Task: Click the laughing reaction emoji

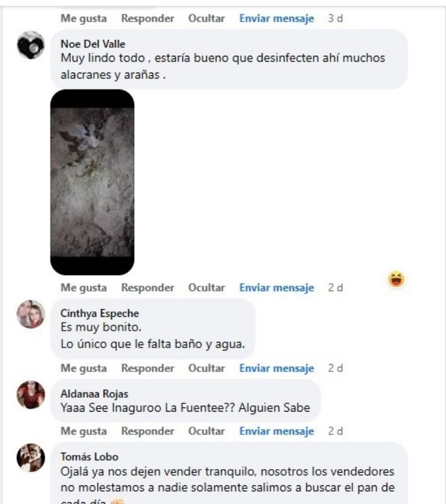Action: point(396,279)
